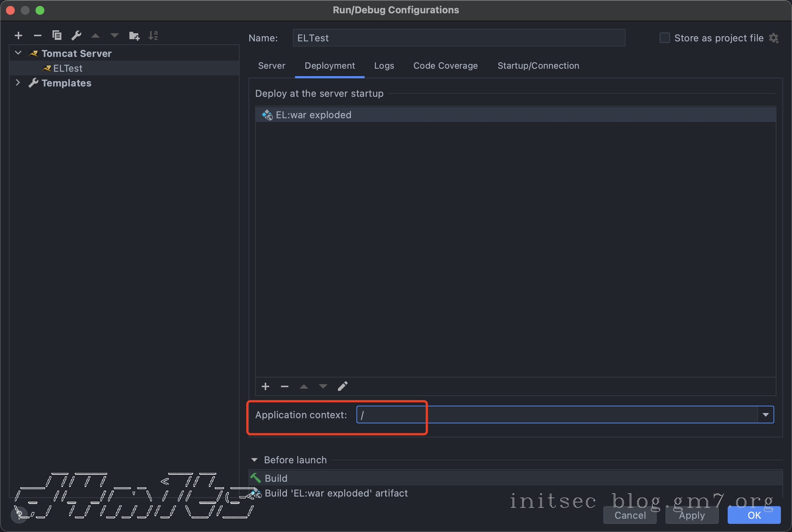
Task: Switch to the Server tab
Action: (x=272, y=66)
